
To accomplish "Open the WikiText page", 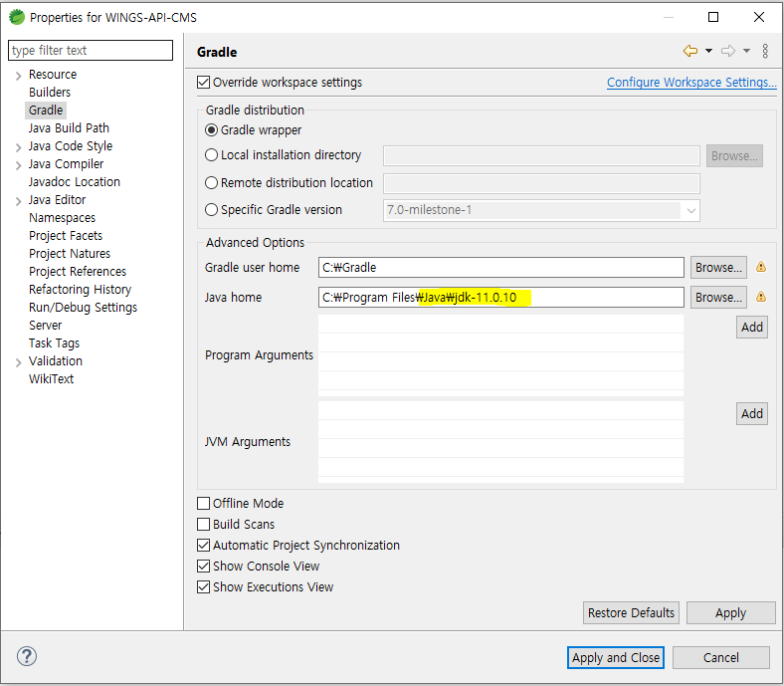I will [x=51, y=378].
